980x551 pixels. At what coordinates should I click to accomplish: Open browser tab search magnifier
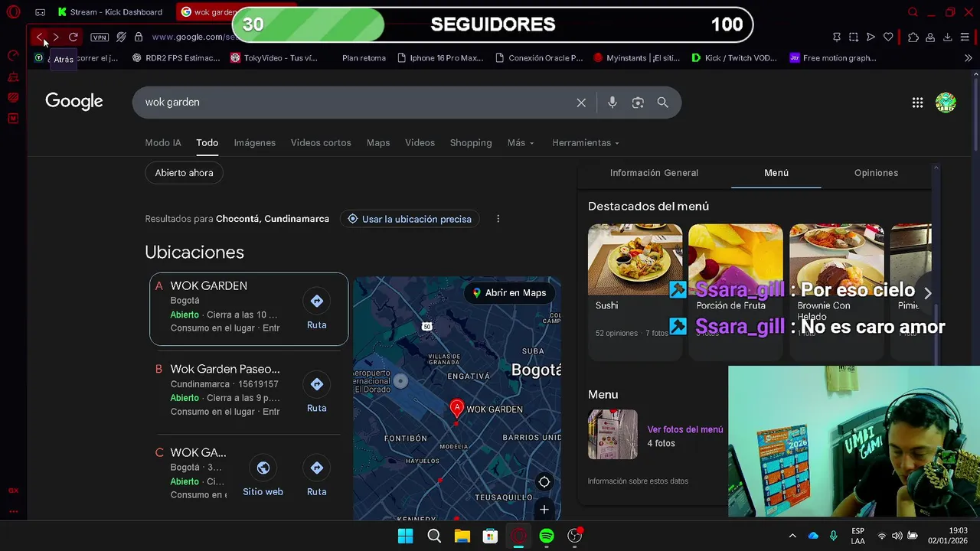(x=913, y=12)
